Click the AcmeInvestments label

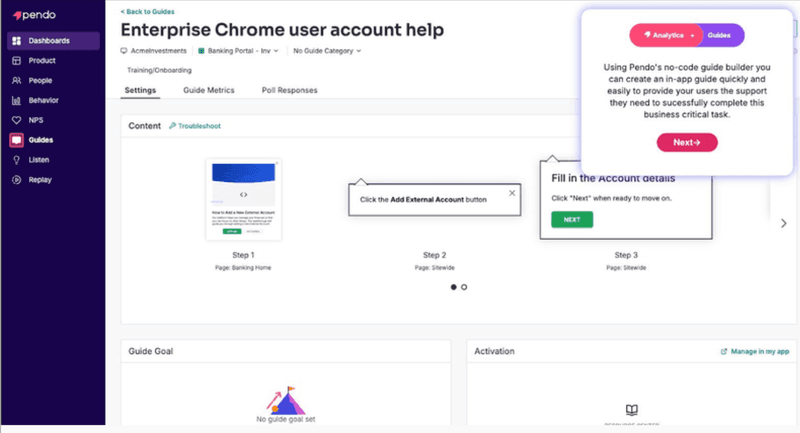click(x=159, y=51)
